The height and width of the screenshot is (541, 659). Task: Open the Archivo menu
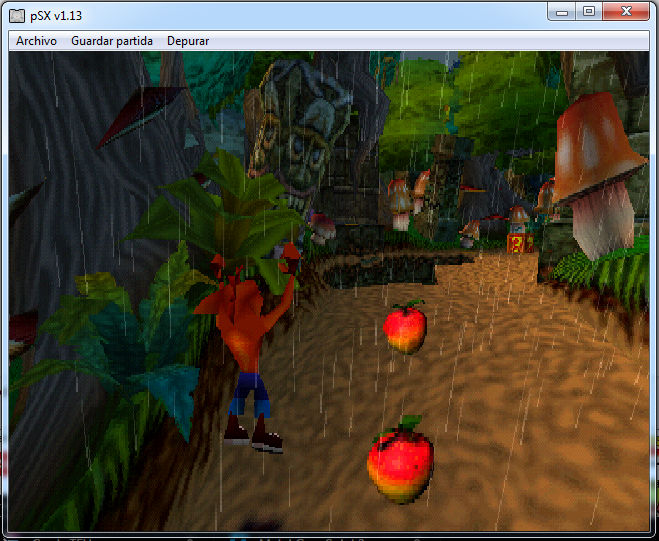pos(36,41)
